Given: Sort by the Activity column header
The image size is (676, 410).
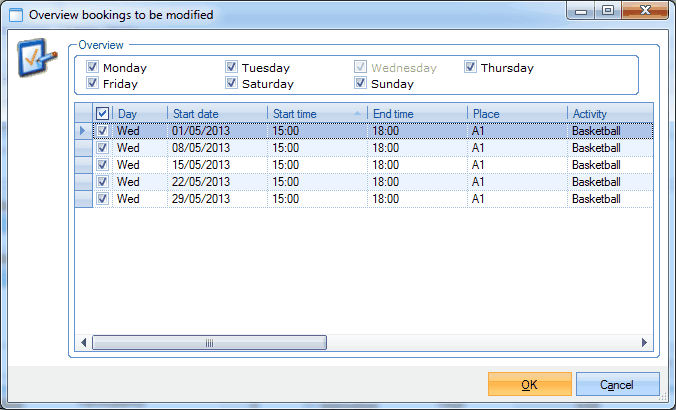Looking at the screenshot, I should (608, 114).
